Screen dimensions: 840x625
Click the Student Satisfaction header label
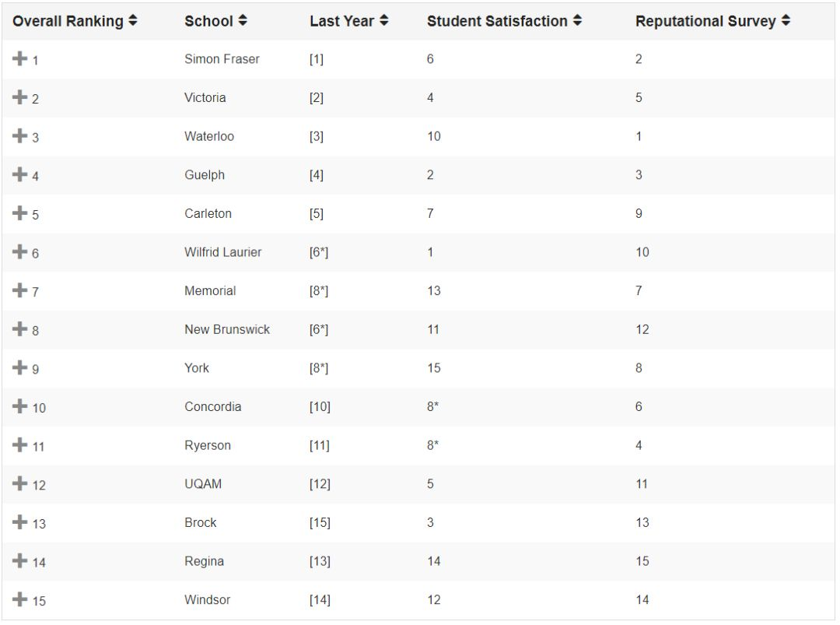(x=497, y=22)
